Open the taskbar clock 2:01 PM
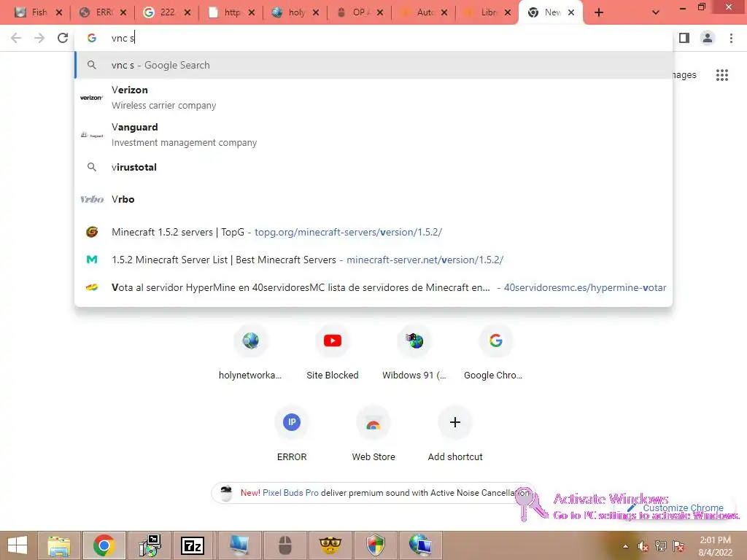Viewport: 747px width, 560px height. (x=715, y=546)
